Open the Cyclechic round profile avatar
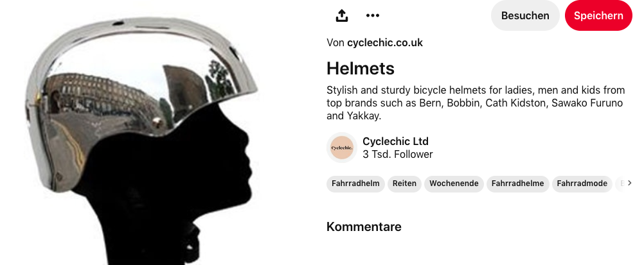 click(342, 148)
